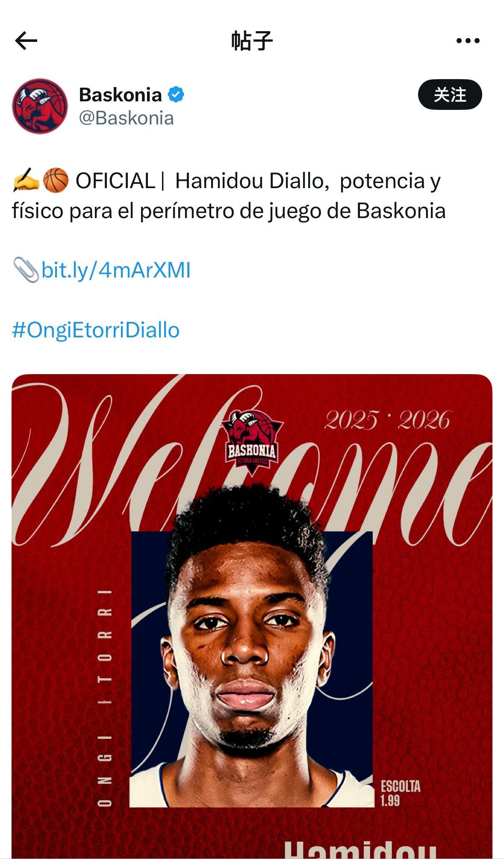Open the @Baskonia handle
This screenshot has width=504, height=859.
pyautogui.click(x=127, y=118)
